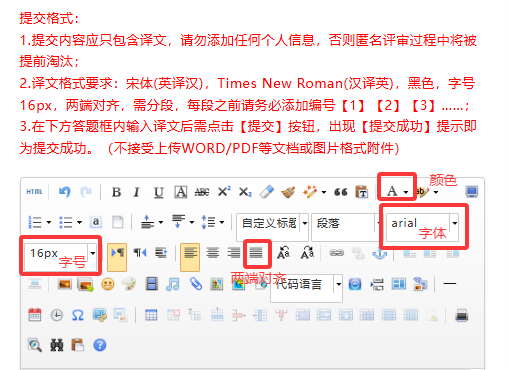The image size is (507, 370).
Task: Insert a horizontal line
Action: click(x=450, y=284)
